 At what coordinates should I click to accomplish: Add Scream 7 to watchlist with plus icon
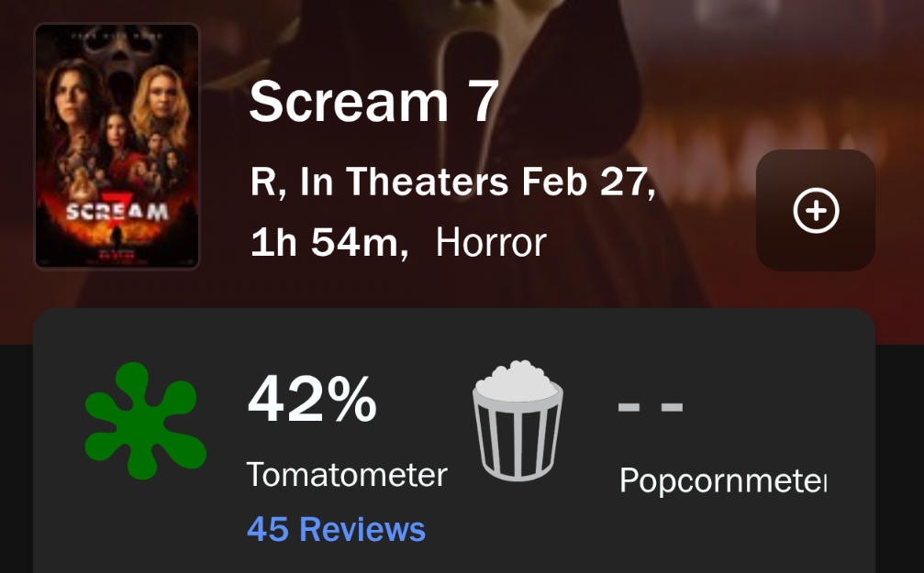815,211
